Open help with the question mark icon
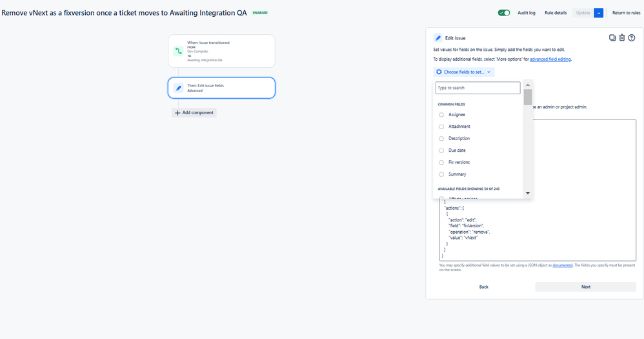This screenshot has height=339, width=644. 632,38
